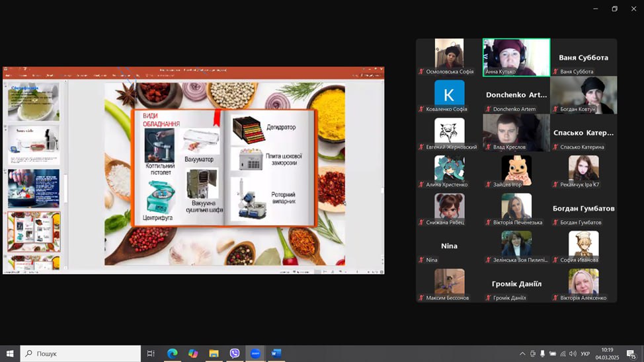Switch the УКР keyboard language indicator
Viewport: 644px width, 362px height.
[x=585, y=354]
